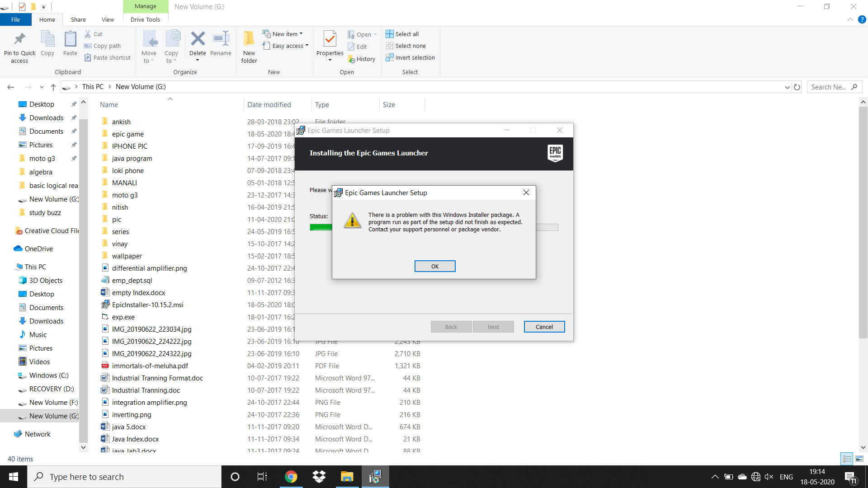This screenshot has width=868, height=488.
Task: Click Cortana circle on taskbar
Action: (235, 477)
